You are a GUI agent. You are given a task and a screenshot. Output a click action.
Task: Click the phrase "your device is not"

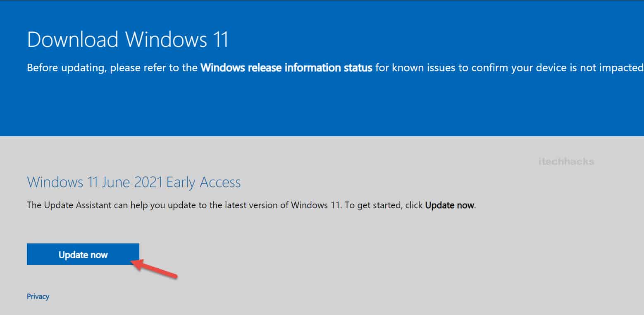pos(544,67)
